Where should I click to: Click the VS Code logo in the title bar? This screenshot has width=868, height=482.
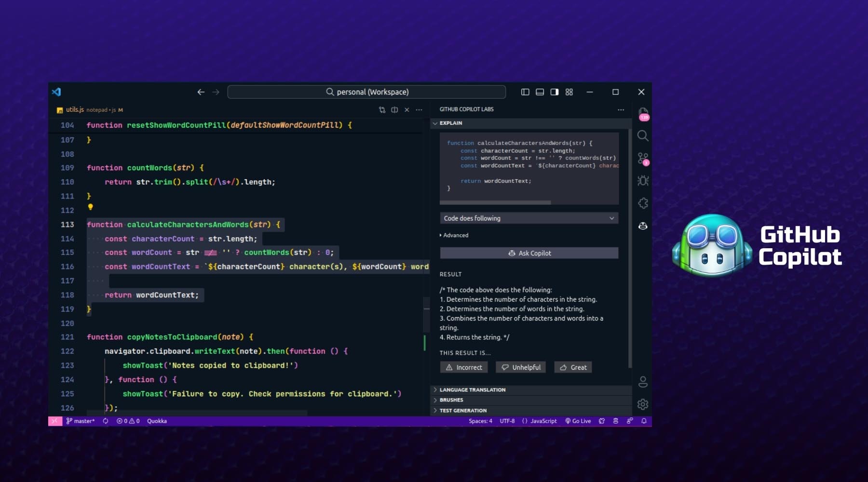(56, 92)
